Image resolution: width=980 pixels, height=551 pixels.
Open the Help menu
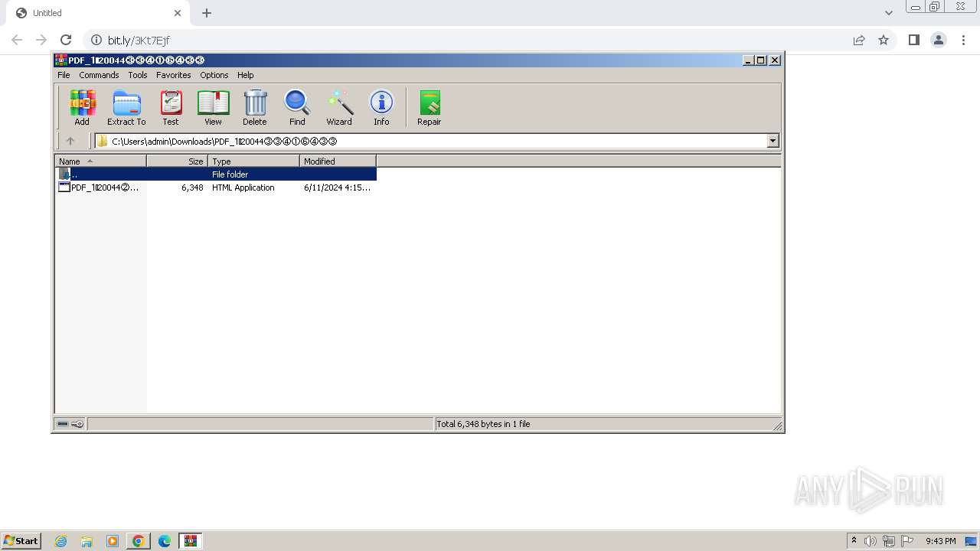(245, 75)
